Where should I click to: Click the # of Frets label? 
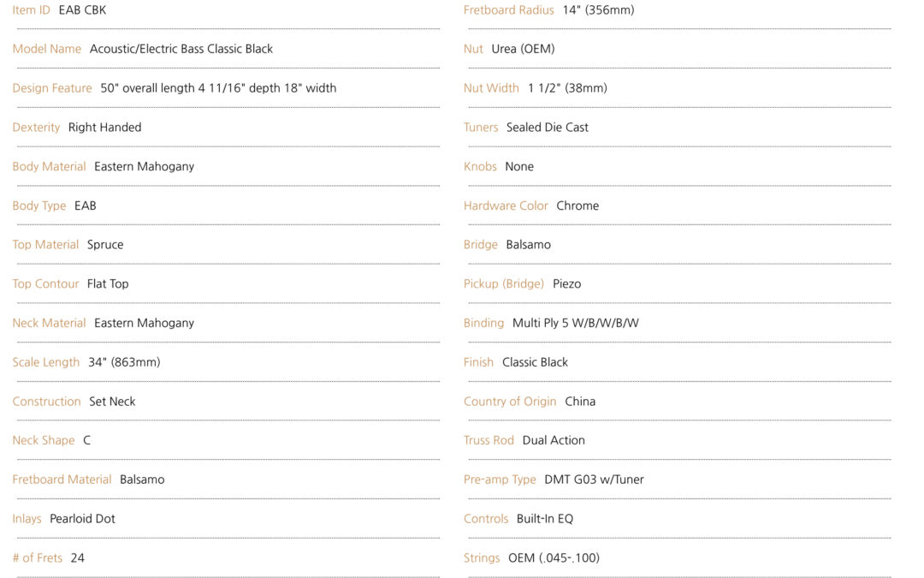pyautogui.click(x=37, y=558)
